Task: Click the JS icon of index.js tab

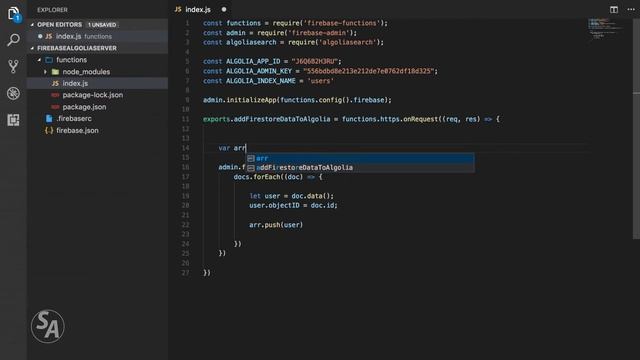Action: [178, 9]
